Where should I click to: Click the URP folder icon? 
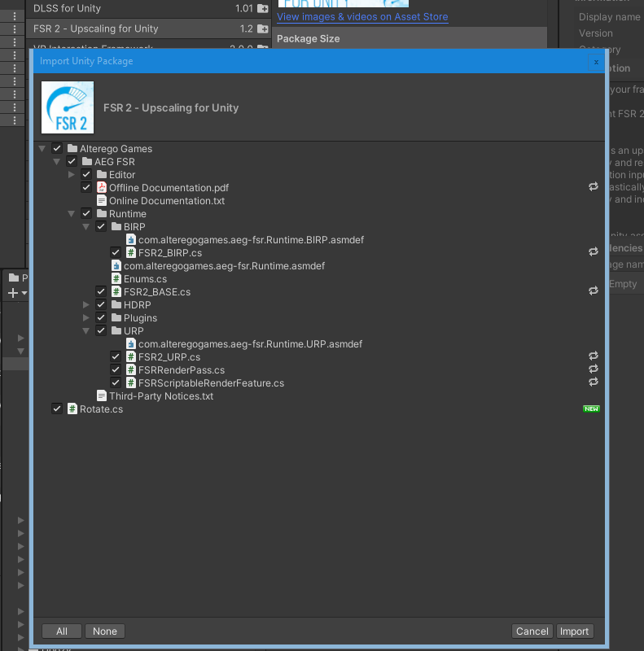116,330
